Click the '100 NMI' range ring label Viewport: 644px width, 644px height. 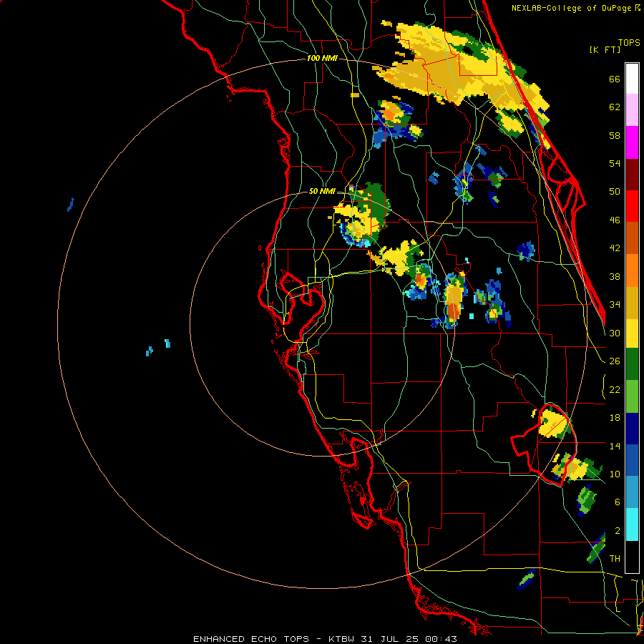(322, 59)
